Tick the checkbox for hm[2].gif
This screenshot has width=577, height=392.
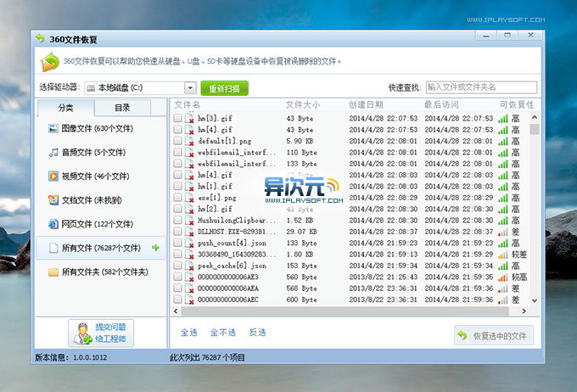pos(177,209)
